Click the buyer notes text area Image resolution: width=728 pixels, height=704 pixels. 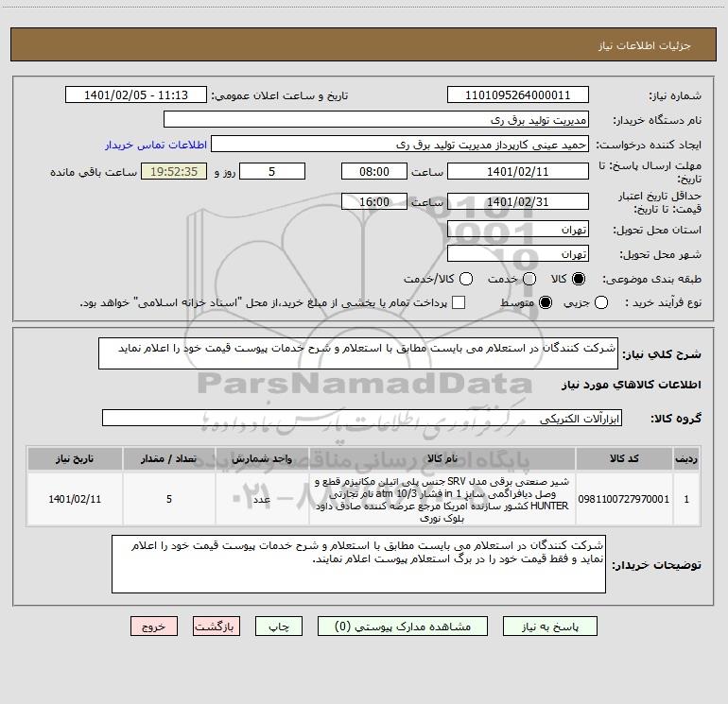click(x=358, y=564)
